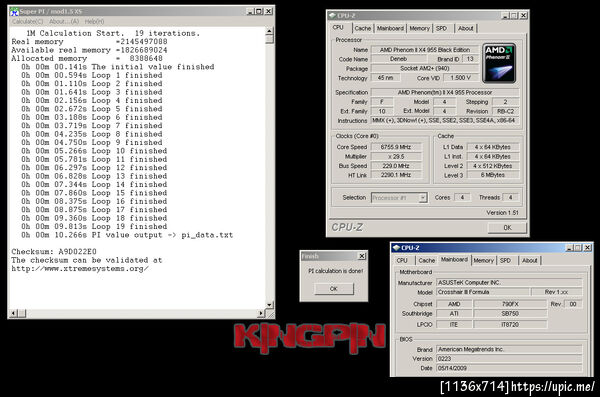Open the Calculate menu in Super PI

pos(27,21)
